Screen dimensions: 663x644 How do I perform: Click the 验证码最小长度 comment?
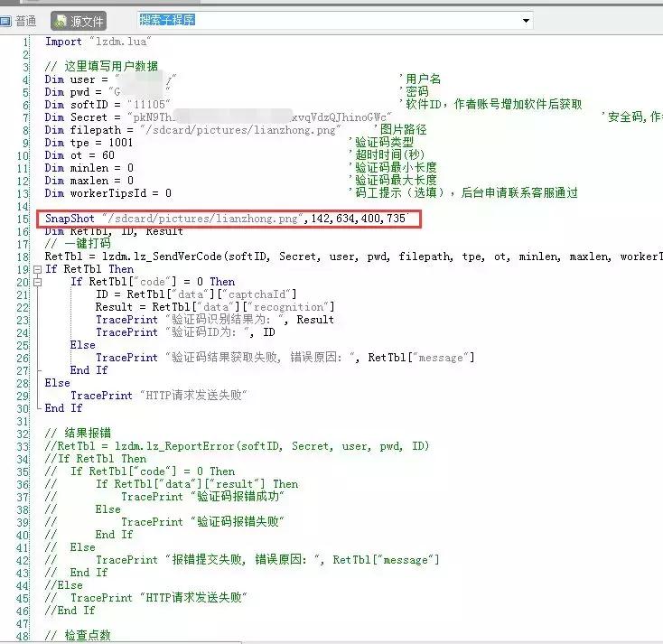392,168
